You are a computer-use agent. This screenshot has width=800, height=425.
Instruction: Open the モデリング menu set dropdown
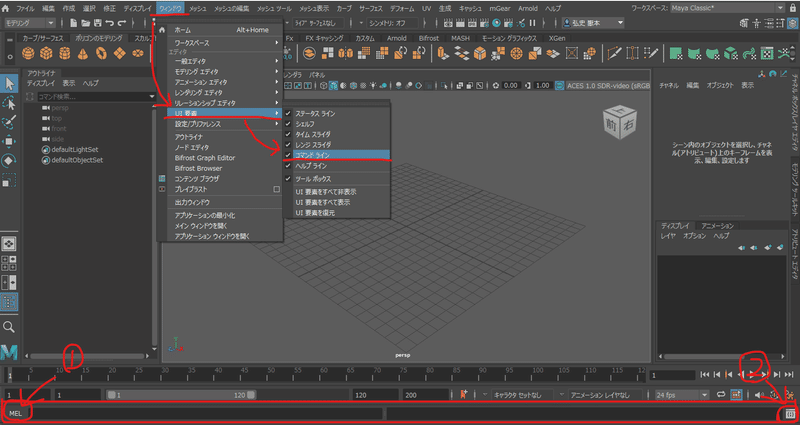pos(30,23)
